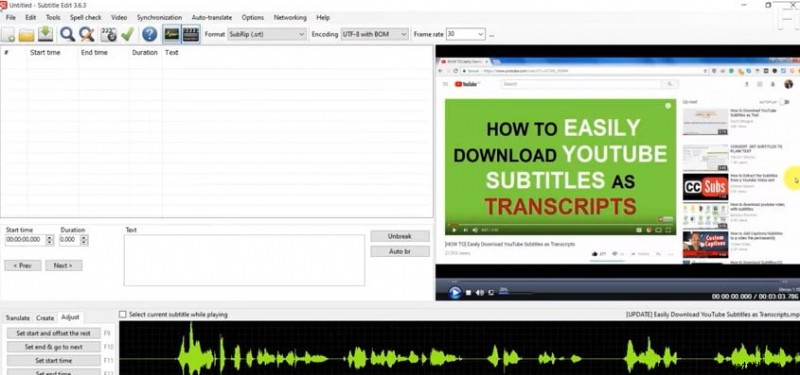The width and height of the screenshot is (800, 375).
Task: Toggle fullscreen icon in video player
Action: (491, 293)
